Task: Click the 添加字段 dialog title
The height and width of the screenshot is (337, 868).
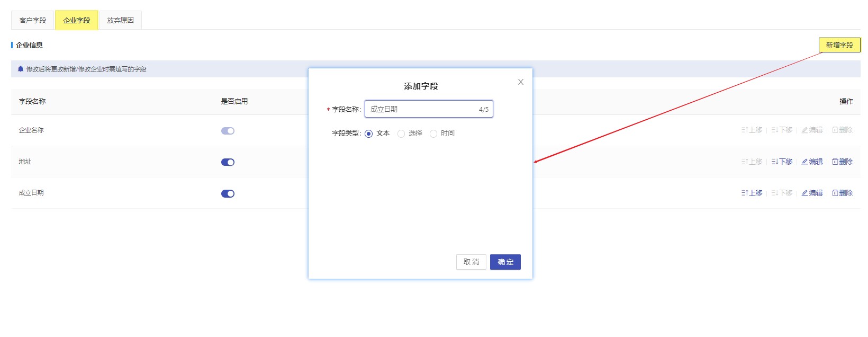Action: coord(421,86)
